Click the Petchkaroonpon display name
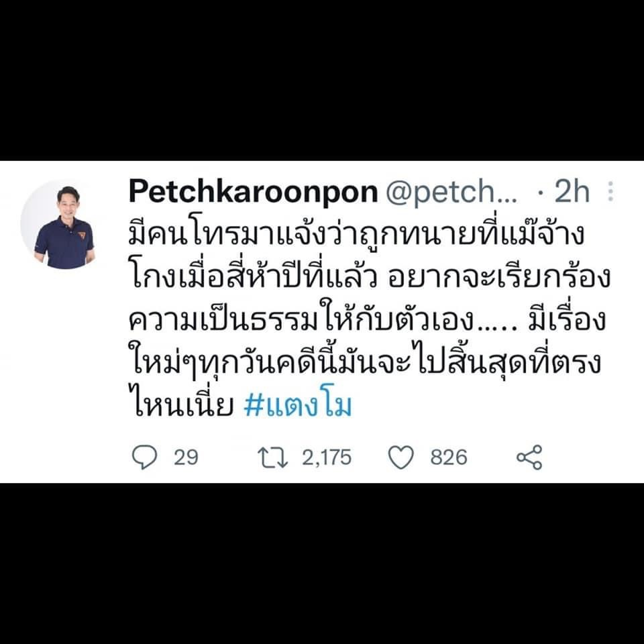 tap(253, 192)
